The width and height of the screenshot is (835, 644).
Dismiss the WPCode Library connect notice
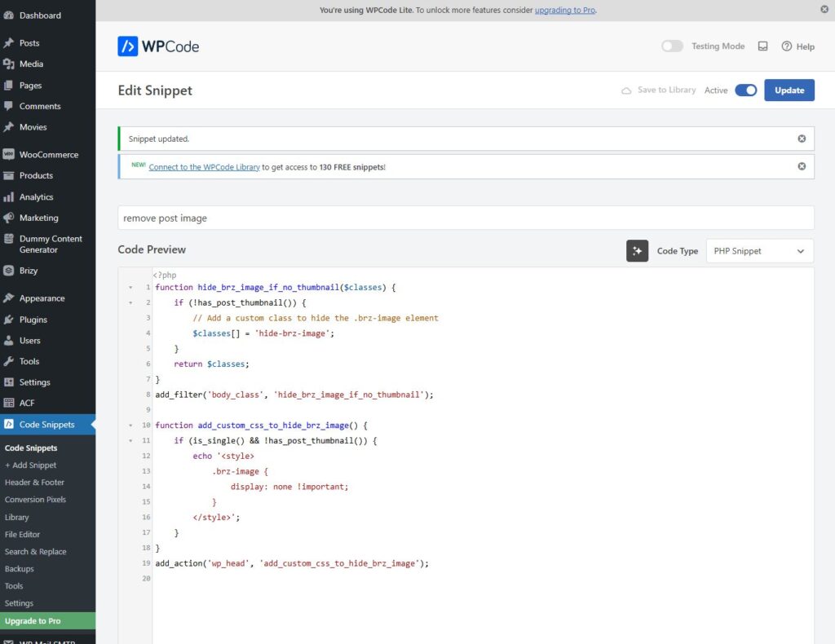(x=802, y=166)
